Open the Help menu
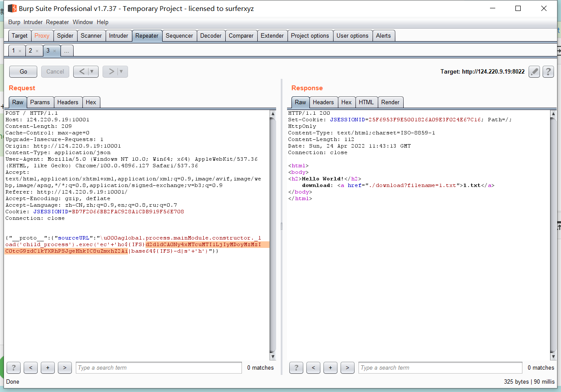The image size is (561, 392). tap(103, 22)
